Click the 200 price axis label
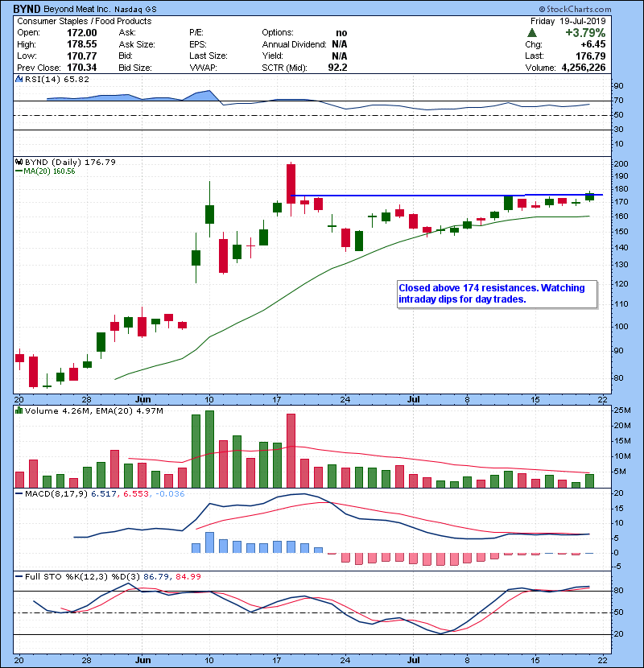Screen dimensions: 644x668 [x=621, y=164]
